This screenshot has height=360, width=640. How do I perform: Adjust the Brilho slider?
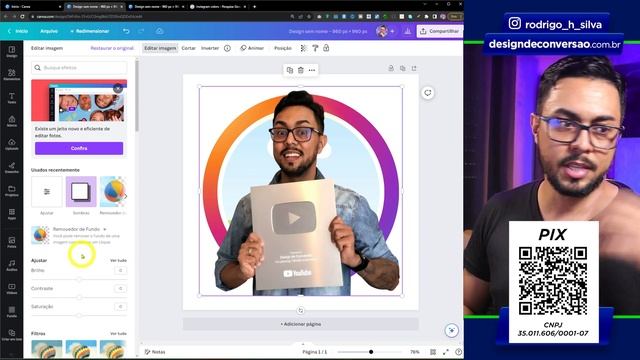(x=79, y=280)
